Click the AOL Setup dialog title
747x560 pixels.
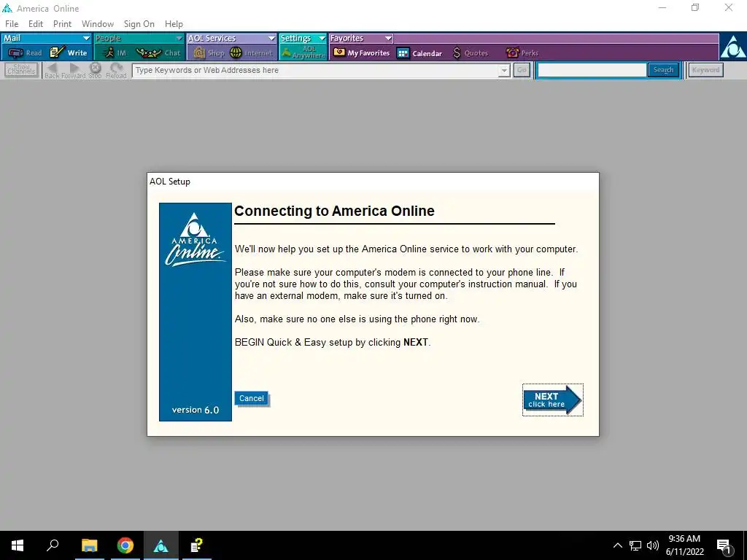click(x=170, y=182)
